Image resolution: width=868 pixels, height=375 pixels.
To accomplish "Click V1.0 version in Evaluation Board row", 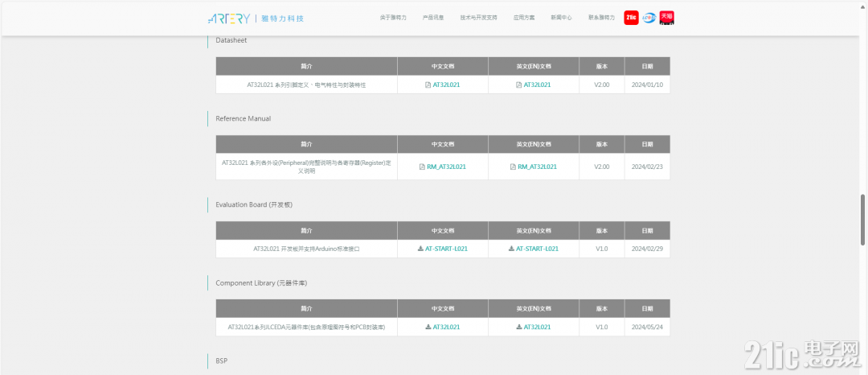I will point(602,249).
